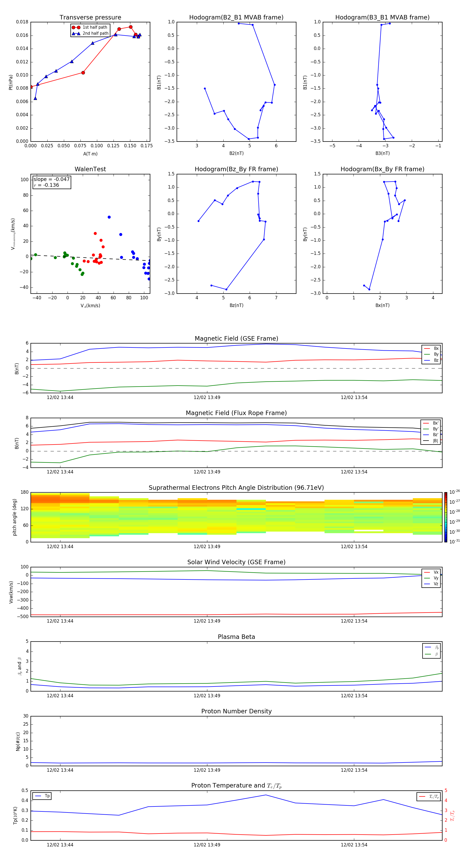The image size is (473, 868).
Task: Click the Bz legend entry in GSE magnetic field plot
Action: (431, 360)
